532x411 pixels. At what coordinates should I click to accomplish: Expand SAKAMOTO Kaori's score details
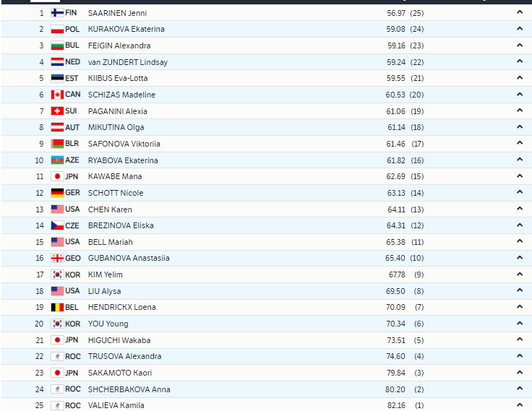tap(520, 373)
